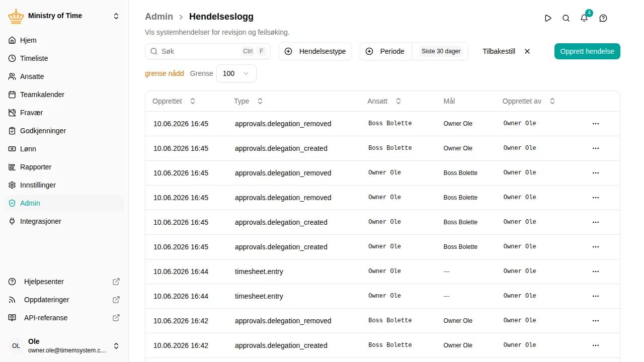
Task: Open help chat question icon in header
Action: pyautogui.click(x=603, y=18)
